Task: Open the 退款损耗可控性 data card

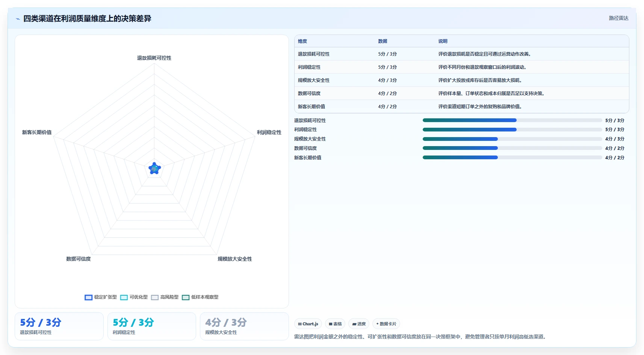Action: coord(59,326)
